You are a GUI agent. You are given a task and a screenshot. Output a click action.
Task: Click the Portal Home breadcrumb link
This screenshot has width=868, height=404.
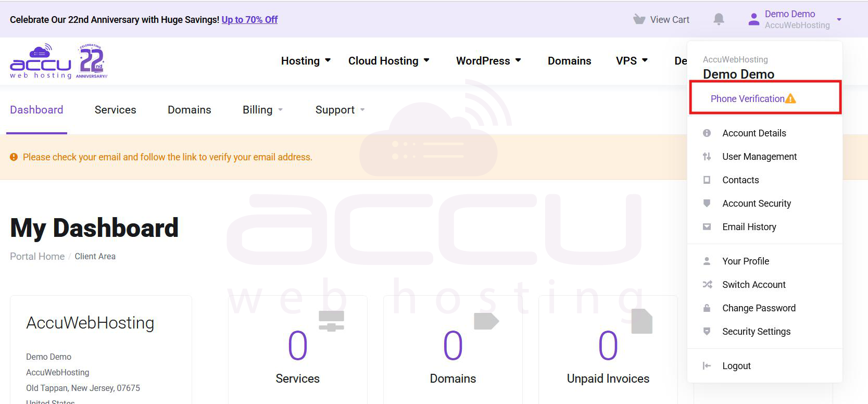37,257
